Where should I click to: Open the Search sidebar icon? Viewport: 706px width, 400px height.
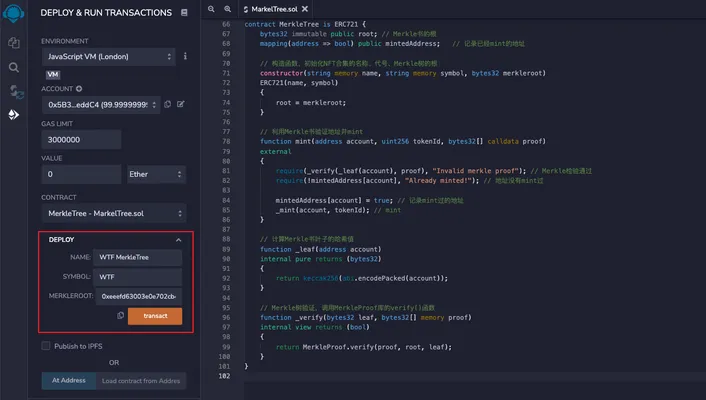[14, 68]
